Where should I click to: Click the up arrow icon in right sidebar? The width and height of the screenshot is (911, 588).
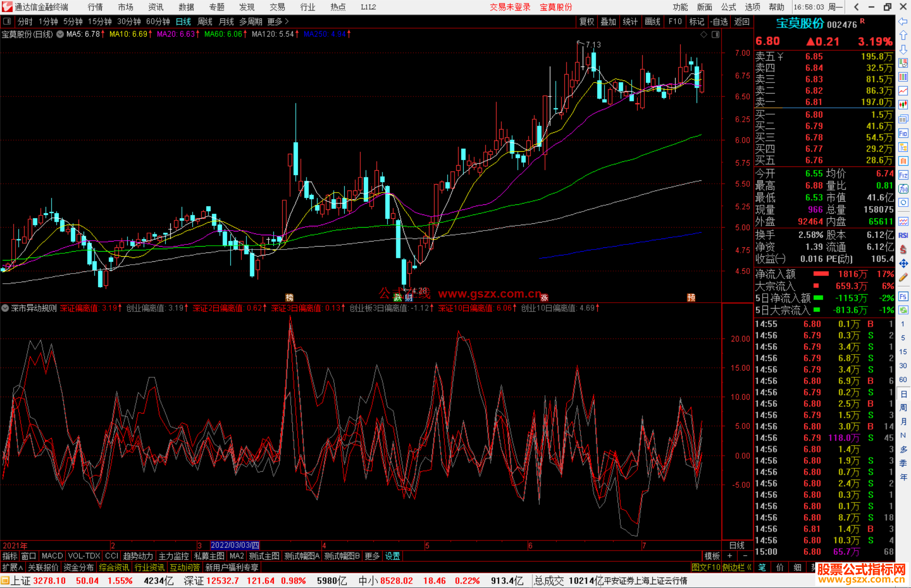(x=903, y=35)
